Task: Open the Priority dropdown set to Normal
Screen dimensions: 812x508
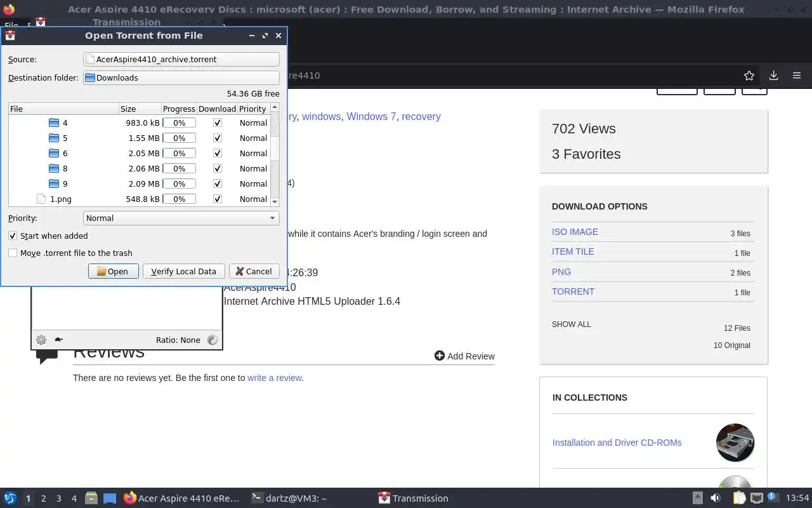Action: (181, 218)
